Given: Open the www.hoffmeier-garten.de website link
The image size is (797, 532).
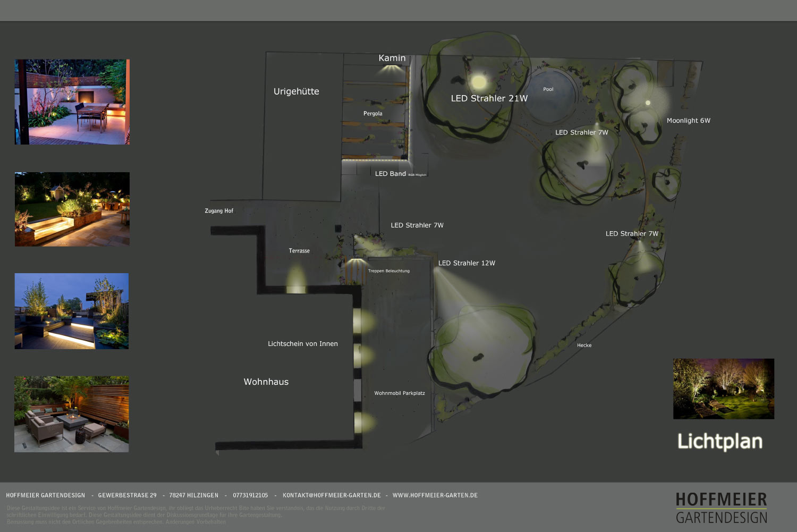Looking at the screenshot, I should pos(435,495).
